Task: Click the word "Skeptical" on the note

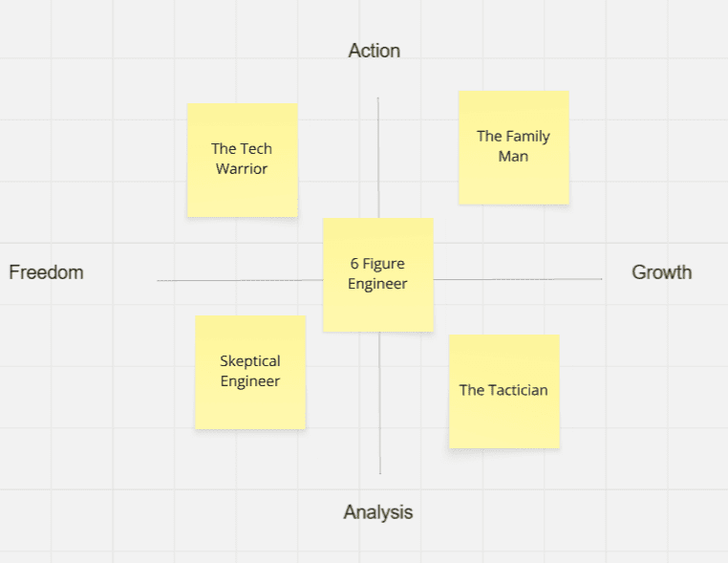Action: (x=250, y=361)
